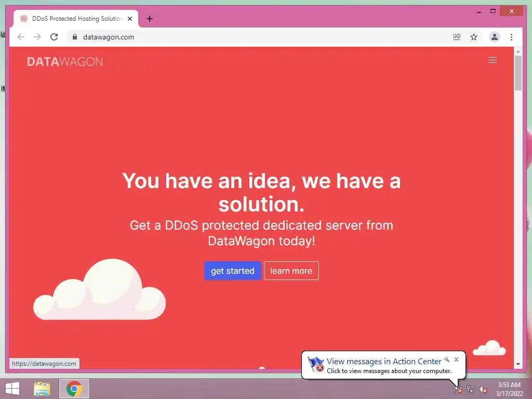Bookmark this page with the star icon

(x=474, y=37)
